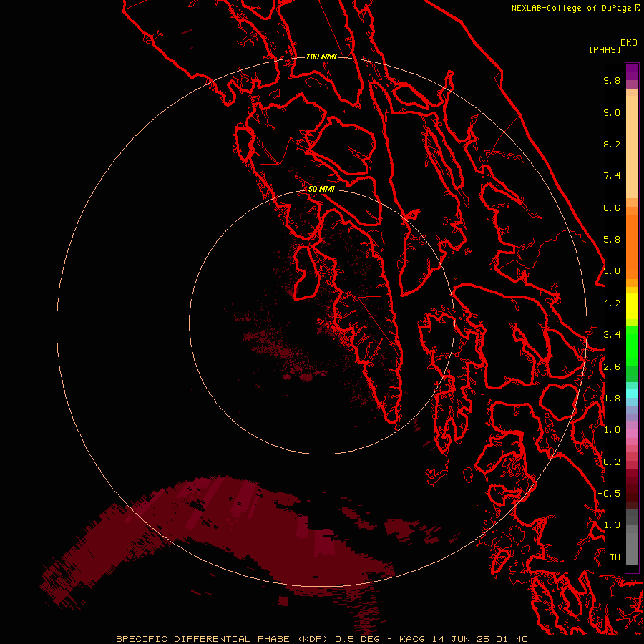Click the 1.8 scale value label
The image size is (644, 644).
point(612,399)
